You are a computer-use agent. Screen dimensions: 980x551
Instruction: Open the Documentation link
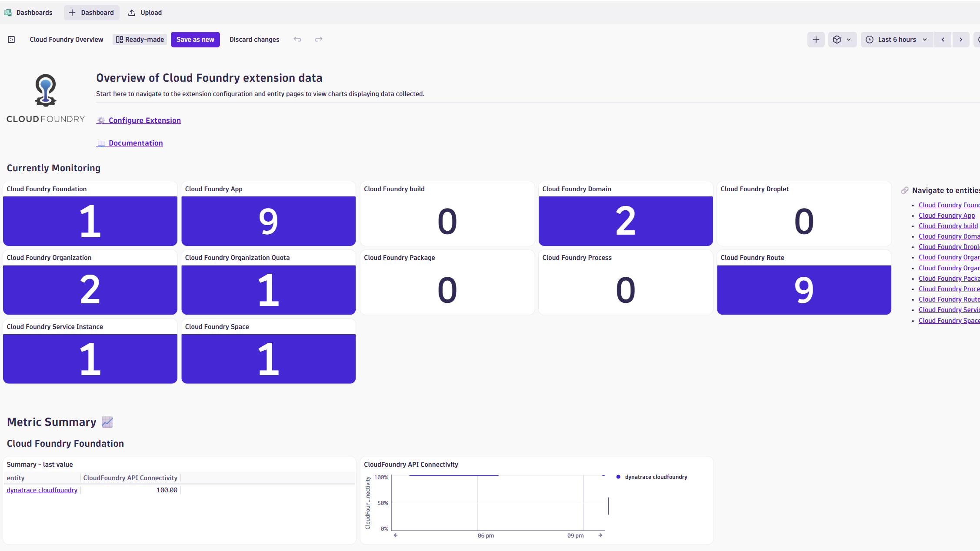(136, 143)
